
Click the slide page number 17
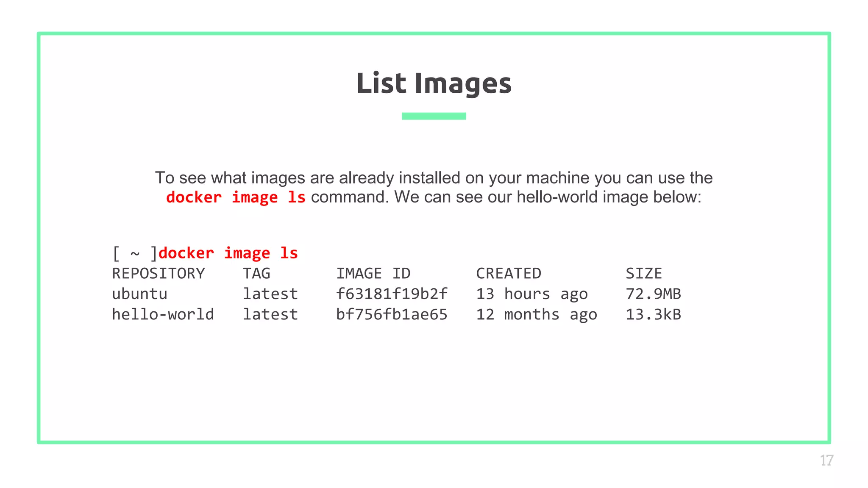[x=826, y=460]
